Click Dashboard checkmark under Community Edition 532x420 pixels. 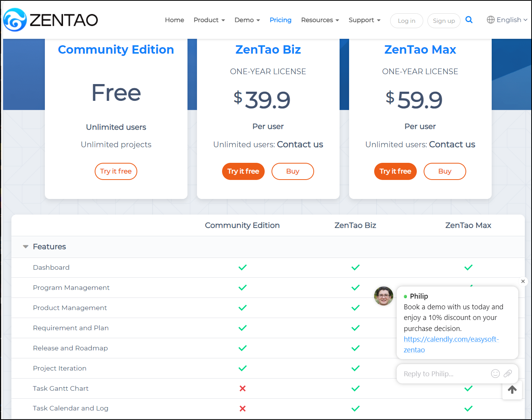(x=243, y=267)
